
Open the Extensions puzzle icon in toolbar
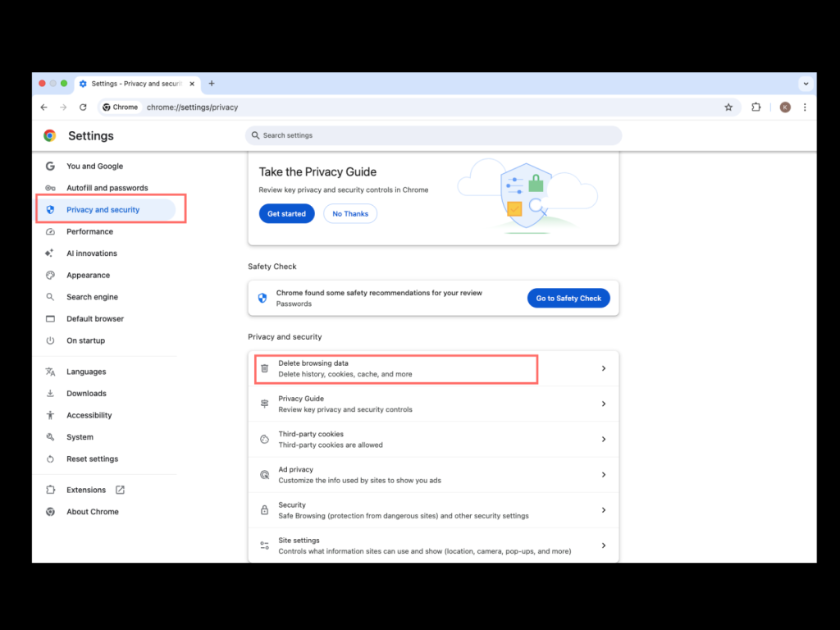pos(756,107)
